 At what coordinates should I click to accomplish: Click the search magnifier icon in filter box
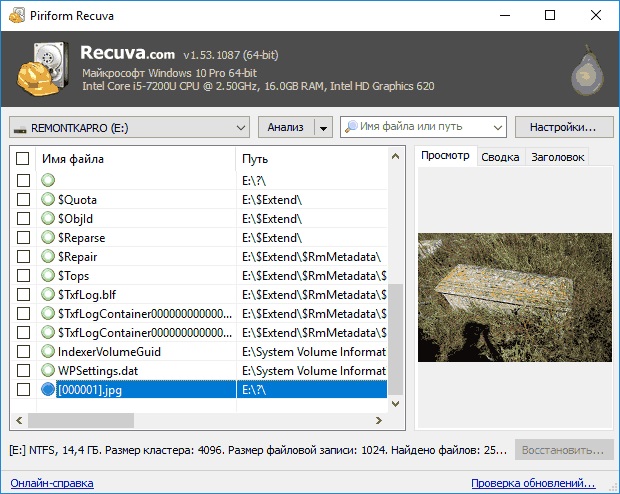351,127
